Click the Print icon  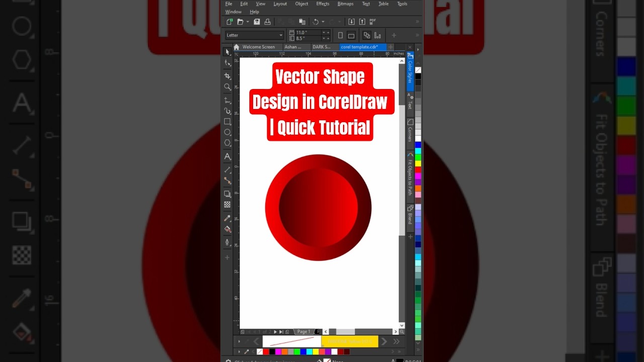click(x=267, y=22)
